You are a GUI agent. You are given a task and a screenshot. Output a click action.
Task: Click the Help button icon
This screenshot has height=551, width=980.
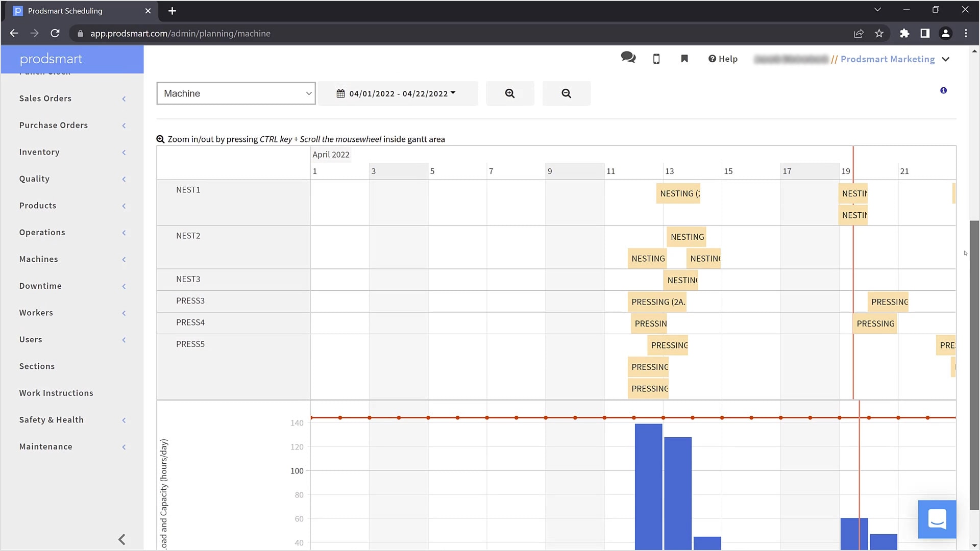pos(712,59)
